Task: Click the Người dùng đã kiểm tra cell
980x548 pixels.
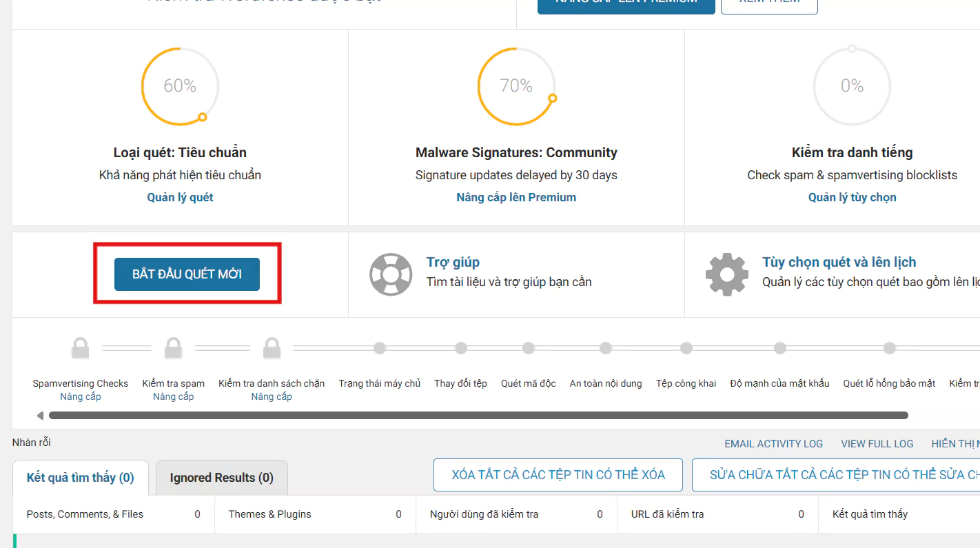Action: click(516, 514)
